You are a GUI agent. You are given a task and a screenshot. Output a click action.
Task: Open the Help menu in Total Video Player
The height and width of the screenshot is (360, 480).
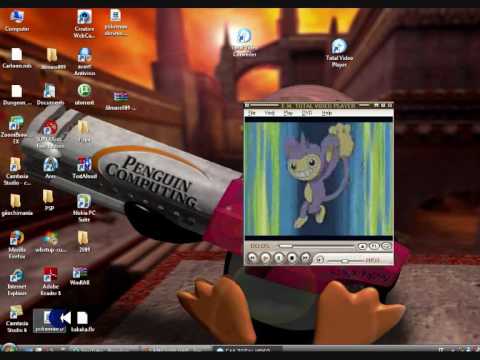point(327,113)
